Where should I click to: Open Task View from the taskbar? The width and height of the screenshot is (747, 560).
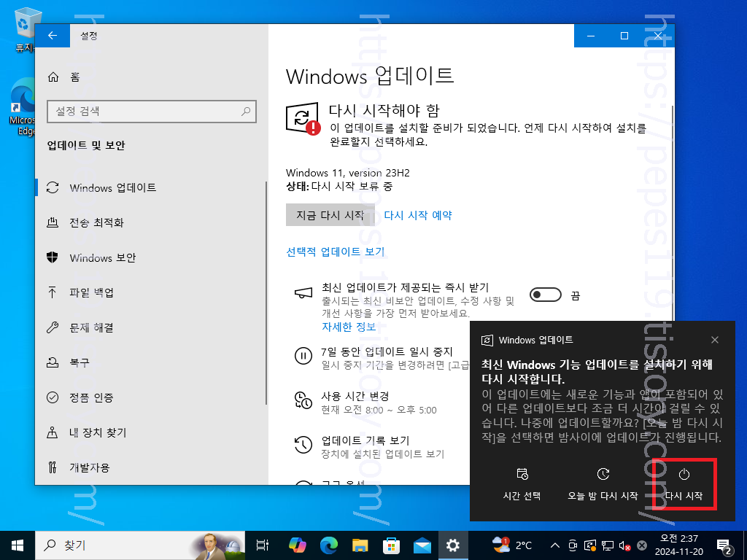263,545
